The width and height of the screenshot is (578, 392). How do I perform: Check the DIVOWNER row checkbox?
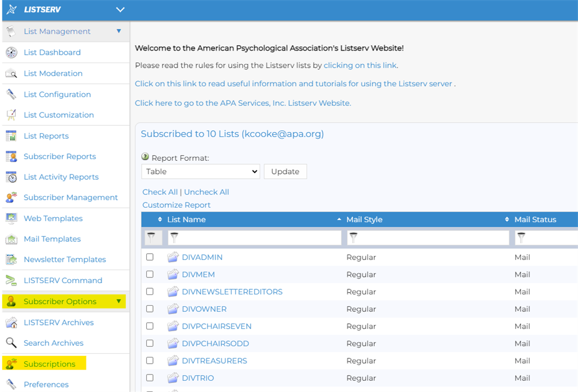pos(150,309)
